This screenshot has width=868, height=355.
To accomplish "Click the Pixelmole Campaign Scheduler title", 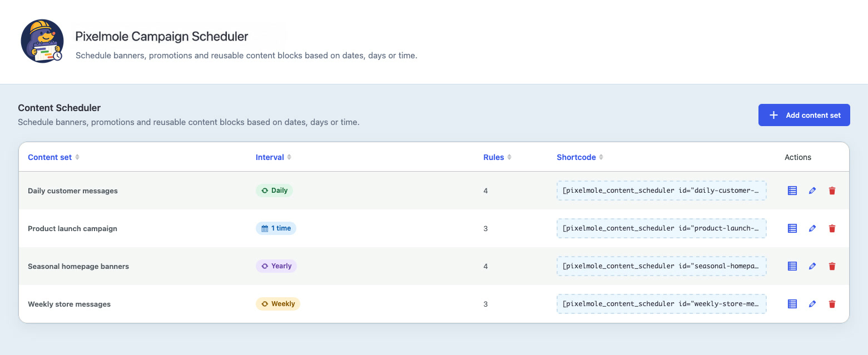I will (x=162, y=37).
